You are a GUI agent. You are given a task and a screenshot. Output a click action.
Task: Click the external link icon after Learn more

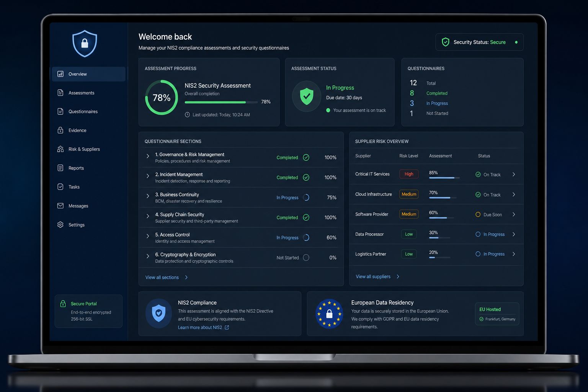[227, 327]
